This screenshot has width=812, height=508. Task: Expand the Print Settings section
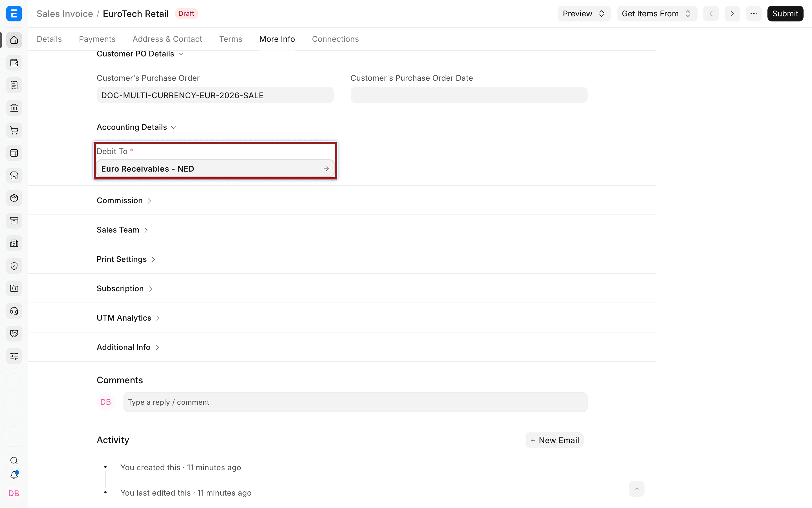126,259
